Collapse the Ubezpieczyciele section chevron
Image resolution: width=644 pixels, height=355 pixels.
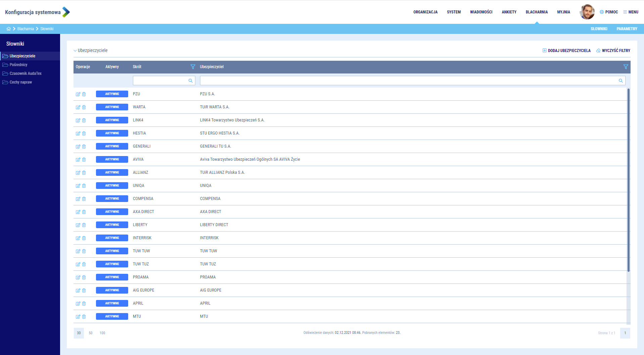(x=75, y=51)
